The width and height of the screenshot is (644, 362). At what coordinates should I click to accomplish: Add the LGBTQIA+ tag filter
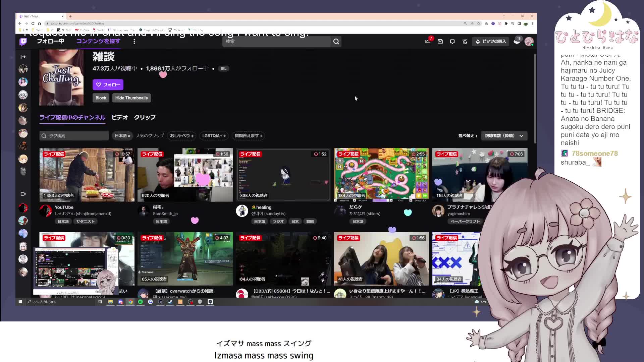(214, 136)
